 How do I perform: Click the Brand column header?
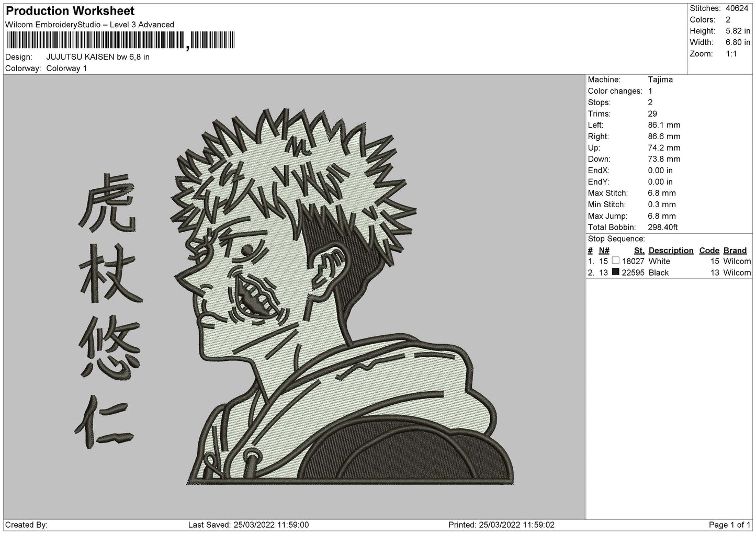point(735,250)
